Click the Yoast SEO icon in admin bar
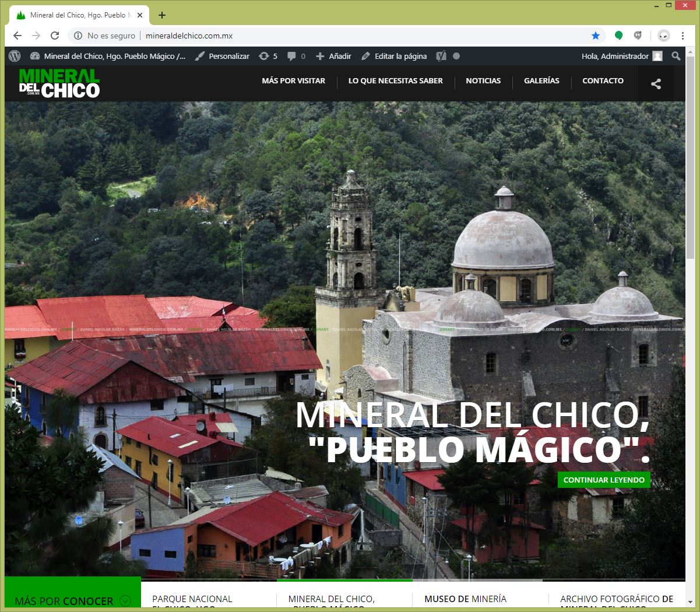Image resolution: width=700 pixels, height=612 pixels. coord(441,56)
